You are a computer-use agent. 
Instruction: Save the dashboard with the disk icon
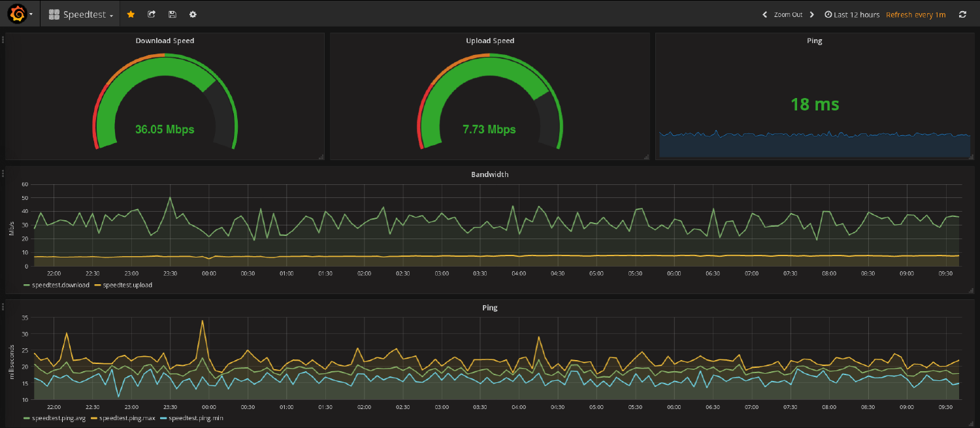coord(172,14)
